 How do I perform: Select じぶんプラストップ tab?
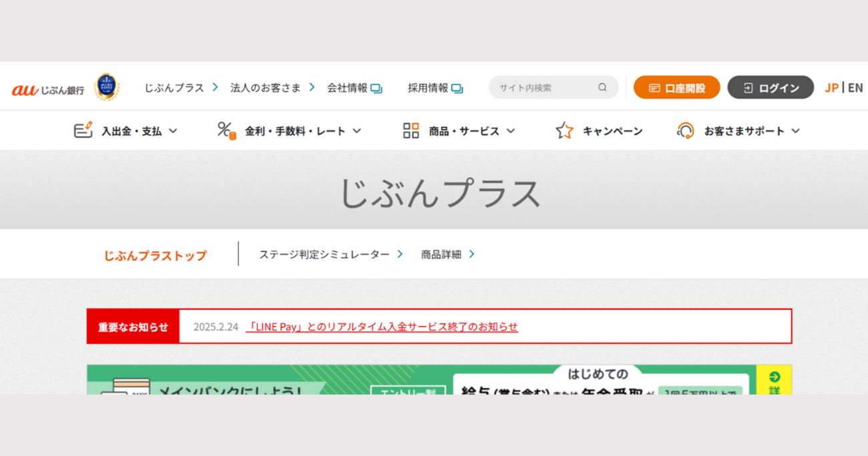pyautogui.click(x=155, y=255)
